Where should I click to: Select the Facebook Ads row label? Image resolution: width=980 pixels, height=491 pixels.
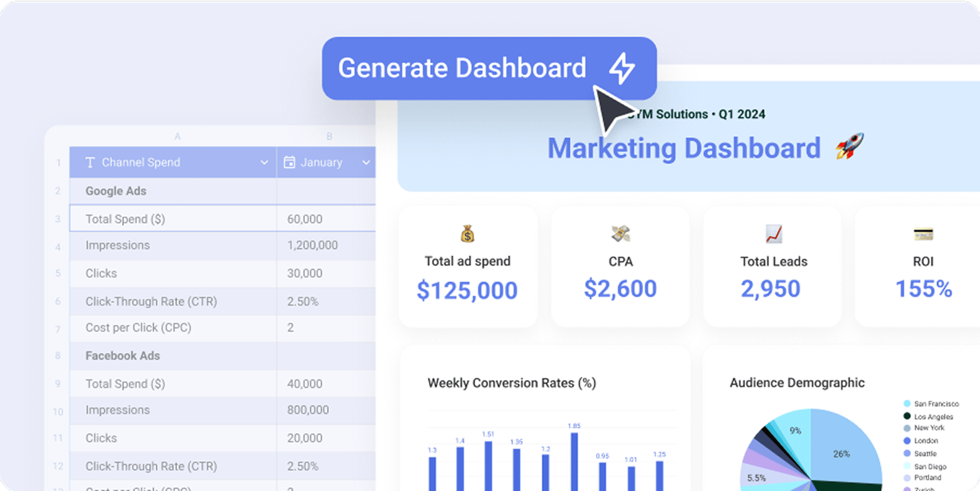coord(122,356)
